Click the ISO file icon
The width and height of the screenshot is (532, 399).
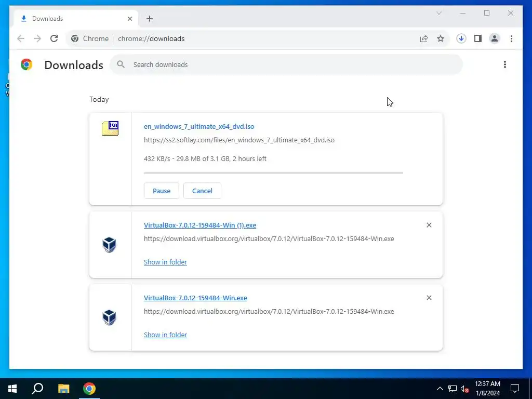(x=110, y=128)
